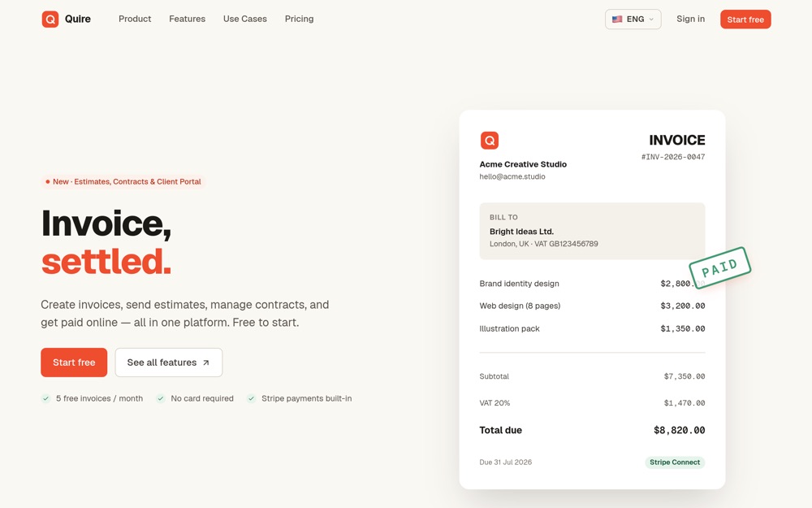Click the arrow icon in See all features
Viewport: 812px width, 508px height.
(x=206, y=363)
